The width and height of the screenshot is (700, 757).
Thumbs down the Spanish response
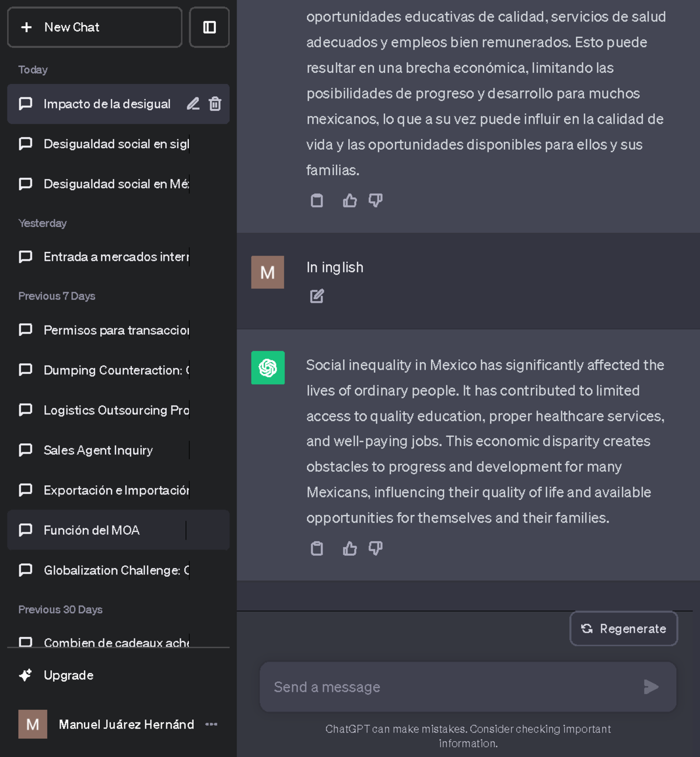pyautogui.click(x=376, y=200)
